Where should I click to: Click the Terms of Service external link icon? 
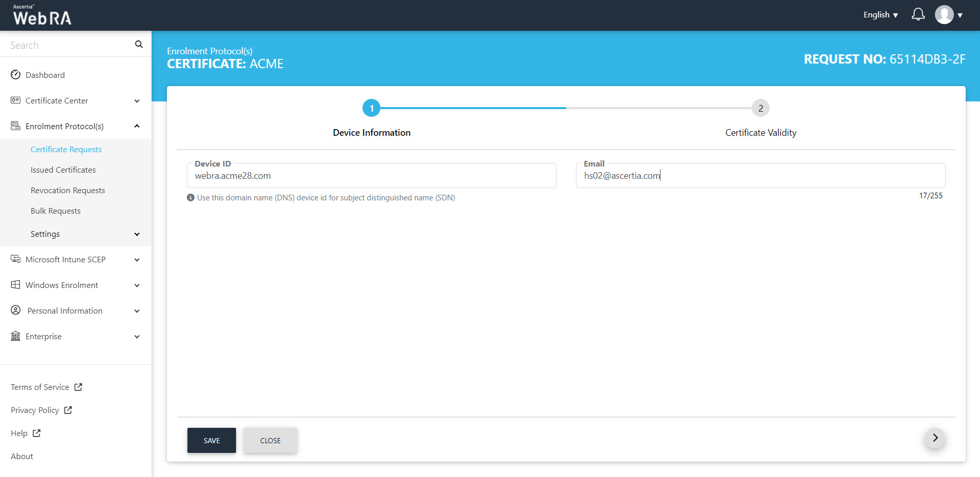(x=78, y=387)
